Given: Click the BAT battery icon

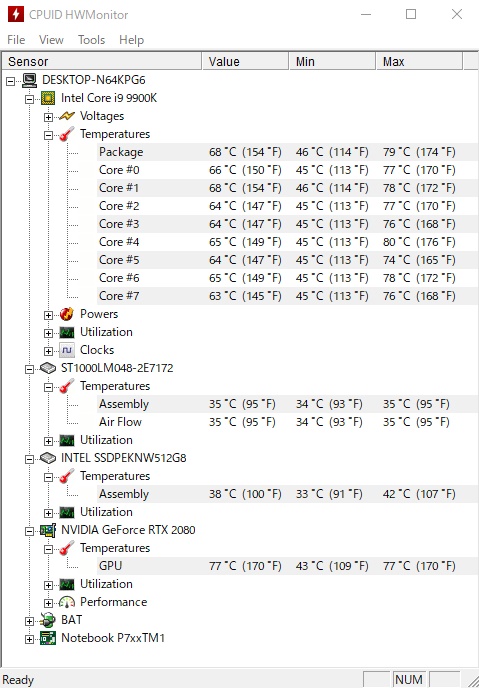Looking at the screenshot, I should pyautogui.click(x=48, y=620).
